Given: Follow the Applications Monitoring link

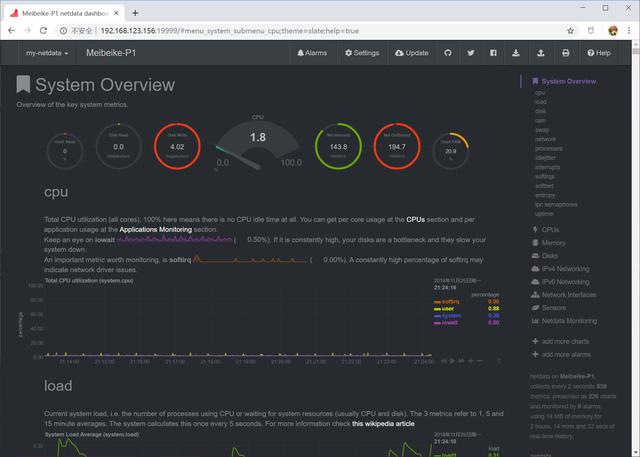Looking at the screenshot, I should [156, 229].
